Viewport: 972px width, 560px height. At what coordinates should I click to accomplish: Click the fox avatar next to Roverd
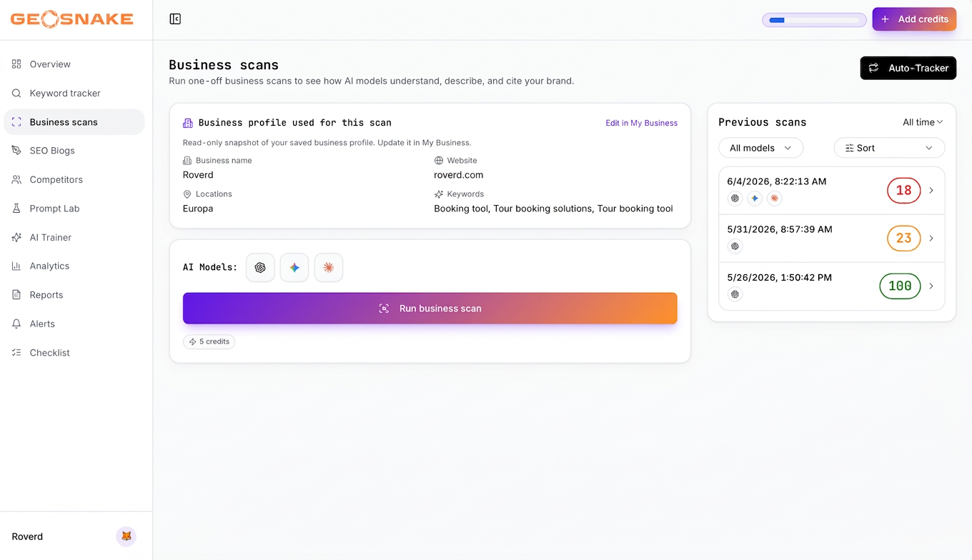(127, 536)
